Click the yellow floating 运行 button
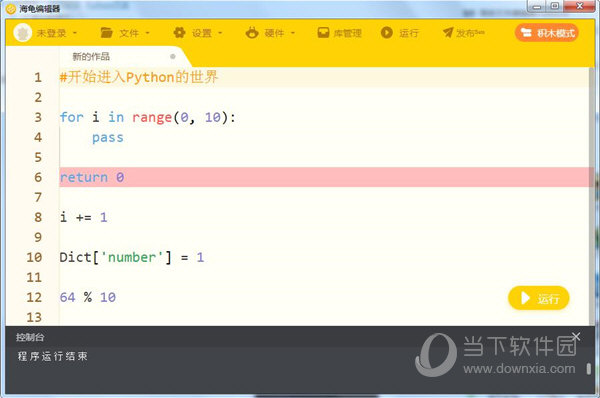This screenshot has width=600, height=398. tap(539, 298)
